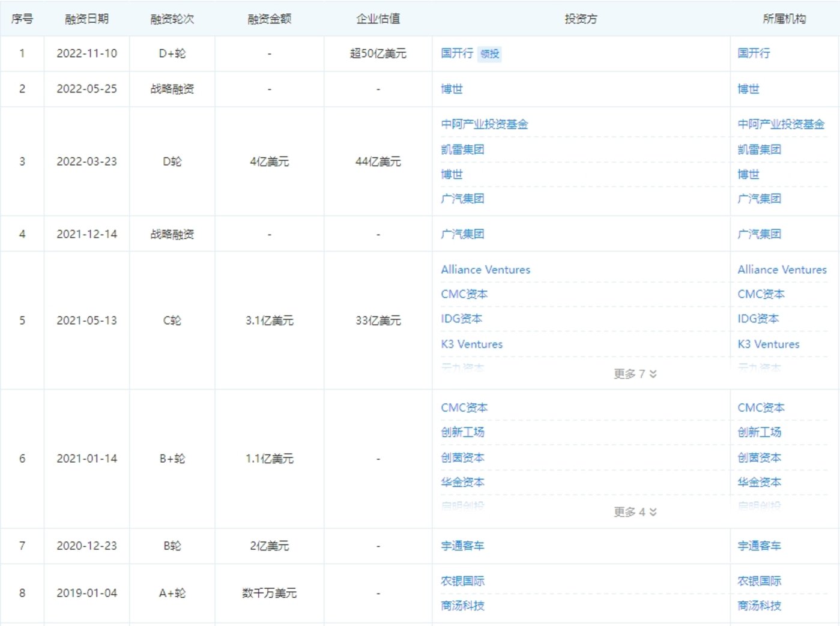
Task: Click 华金资本 under 投资方
Action: click(463, 482)
